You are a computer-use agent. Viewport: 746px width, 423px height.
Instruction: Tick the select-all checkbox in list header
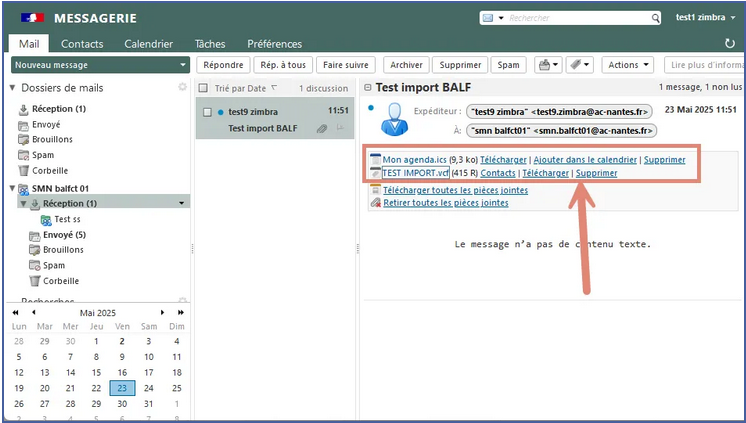(x=205, y=88)
